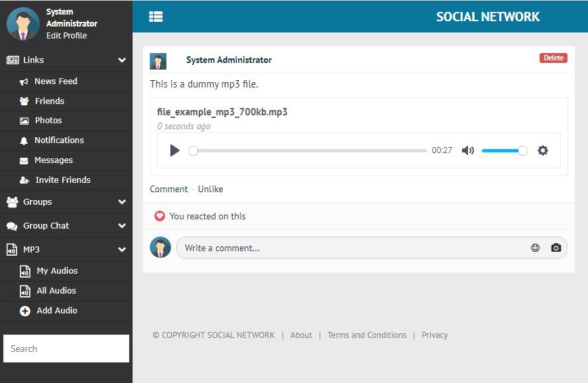Click the 00:27 duration text
The width and height of the screenshot is (588, 383).
[x=441, y=150]
